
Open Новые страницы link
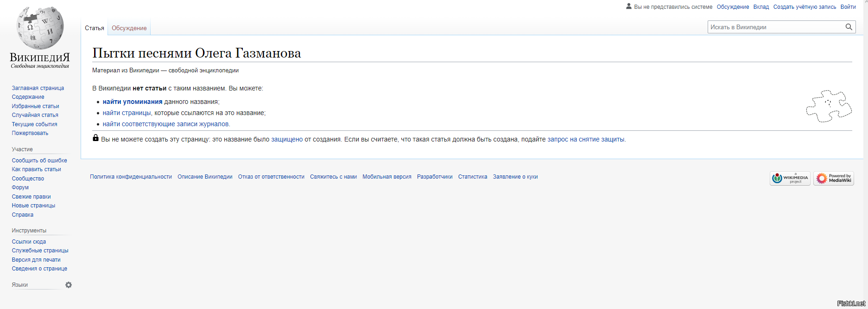(x=33, y=206)
